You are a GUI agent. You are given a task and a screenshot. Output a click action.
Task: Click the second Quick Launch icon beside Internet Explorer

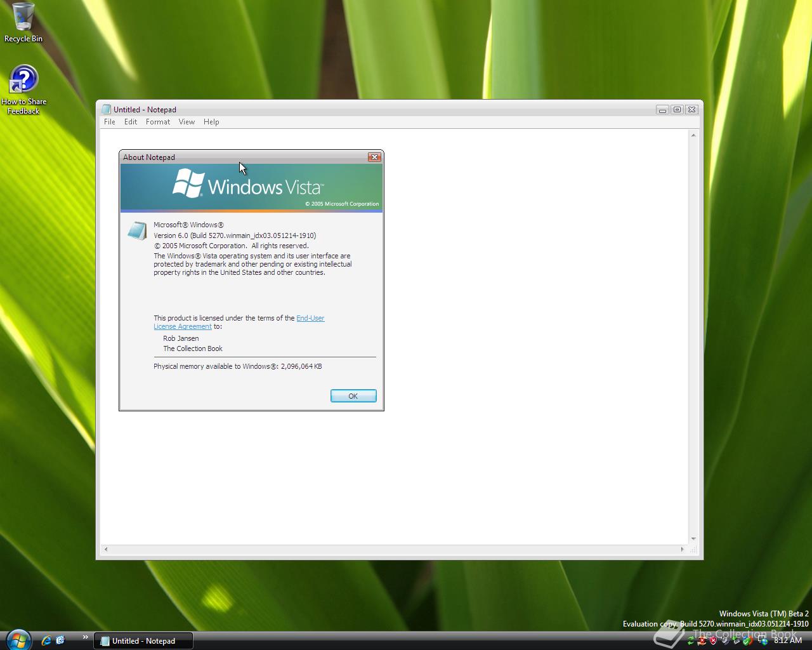pyautogui.click(x=60, y=640)
